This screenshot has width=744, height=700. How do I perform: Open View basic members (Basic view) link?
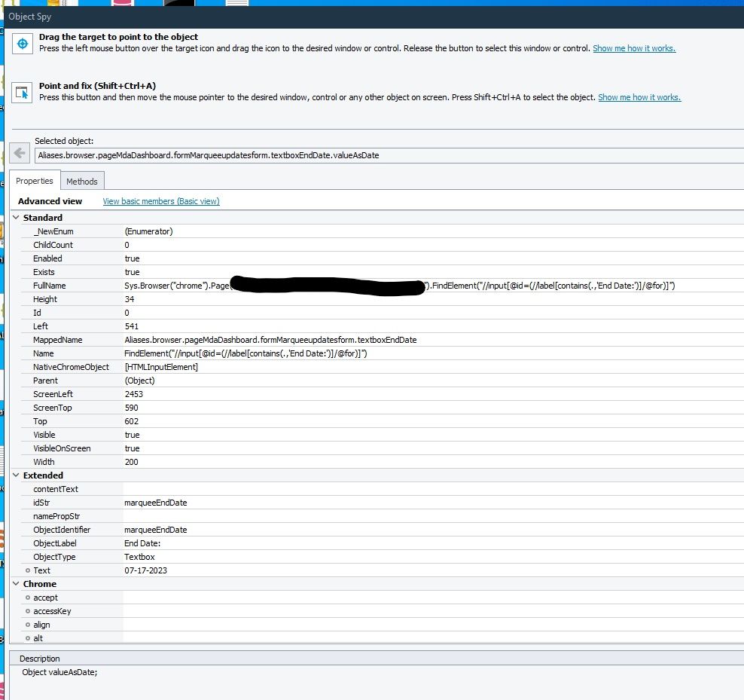(x=161, y=201)
